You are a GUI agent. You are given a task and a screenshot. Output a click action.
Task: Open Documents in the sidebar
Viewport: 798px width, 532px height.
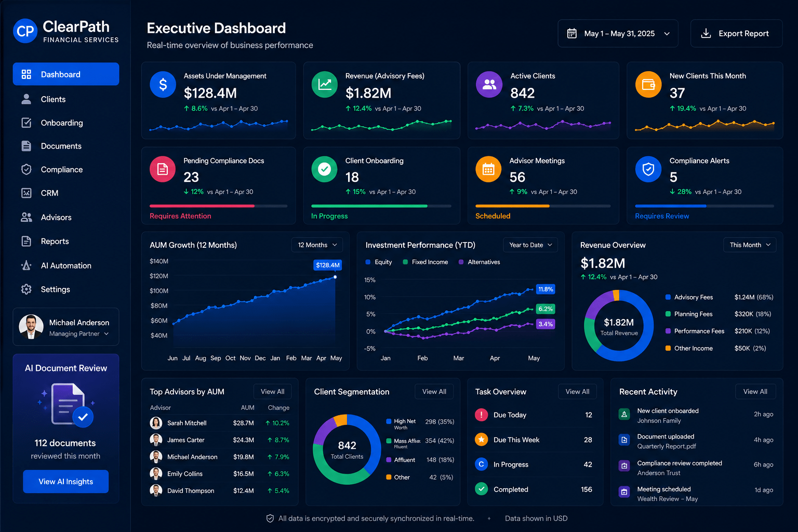(66, 146)
